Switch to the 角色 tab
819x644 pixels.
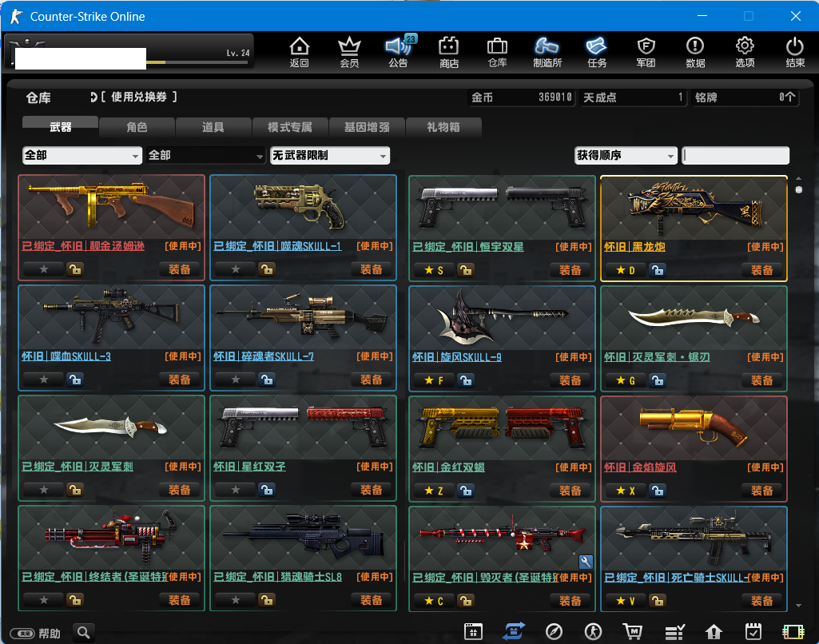point(137,127)
